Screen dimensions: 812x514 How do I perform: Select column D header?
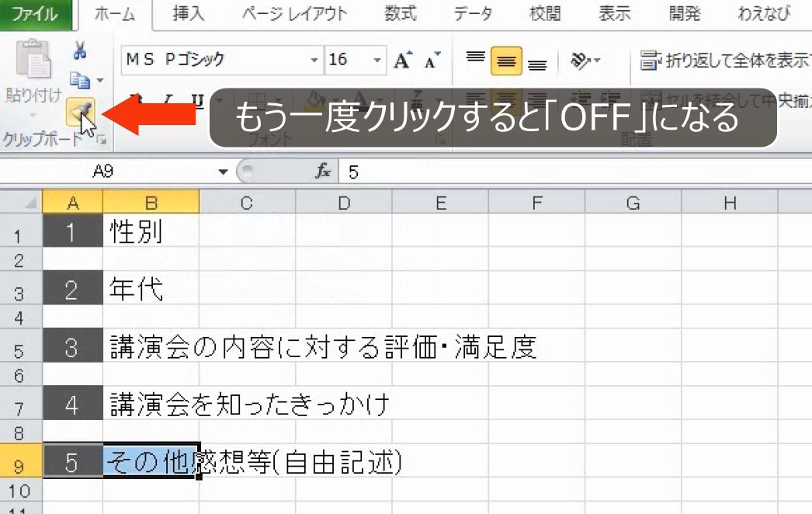344,202
